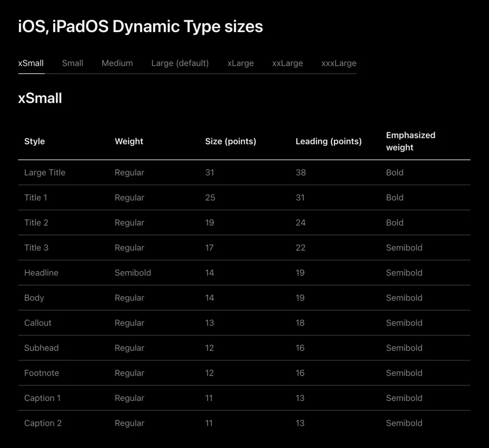Click the Title 2 Bold emphasized weight cell
The width and height of the screenshot is (489, 448).
[x=394, y=223]
